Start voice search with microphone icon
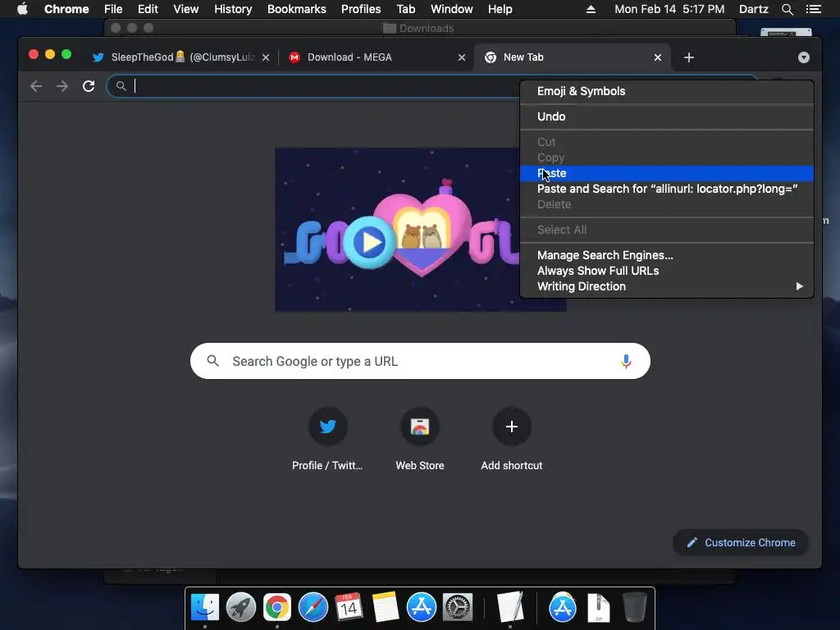 coord(626,361)
